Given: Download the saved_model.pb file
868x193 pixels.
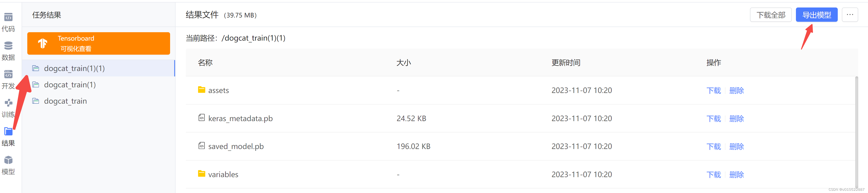Looking at the screenshot, I should point(713,147).
